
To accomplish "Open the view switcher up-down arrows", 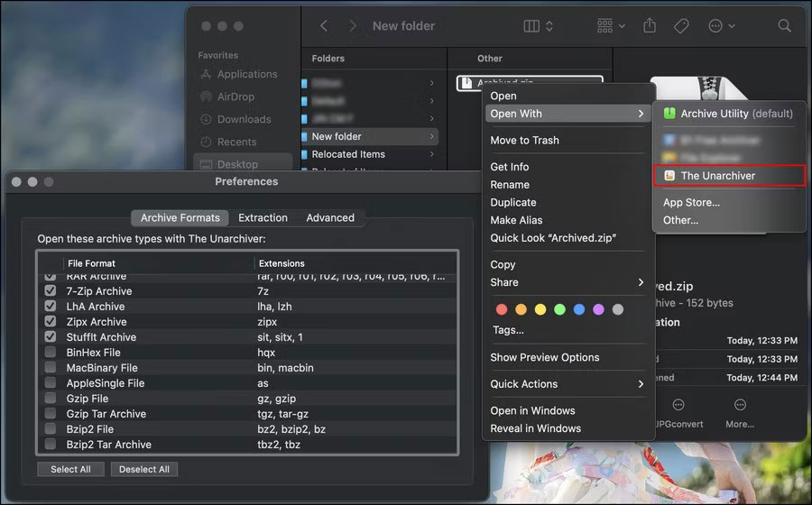I will (549, 26).
